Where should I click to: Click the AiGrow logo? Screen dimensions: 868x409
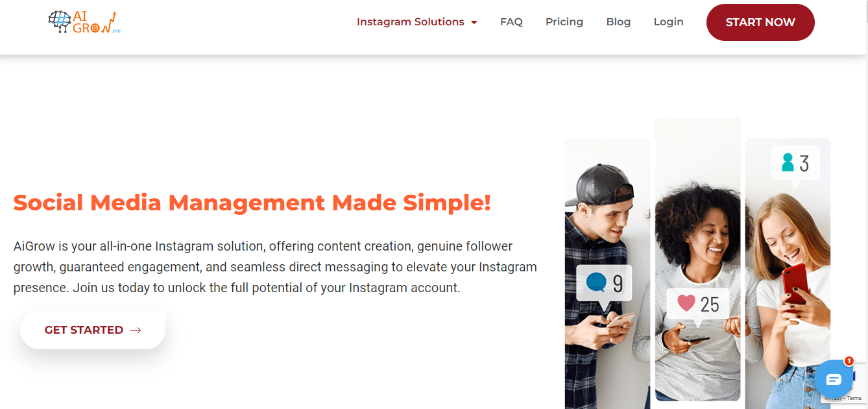(84, 22)
